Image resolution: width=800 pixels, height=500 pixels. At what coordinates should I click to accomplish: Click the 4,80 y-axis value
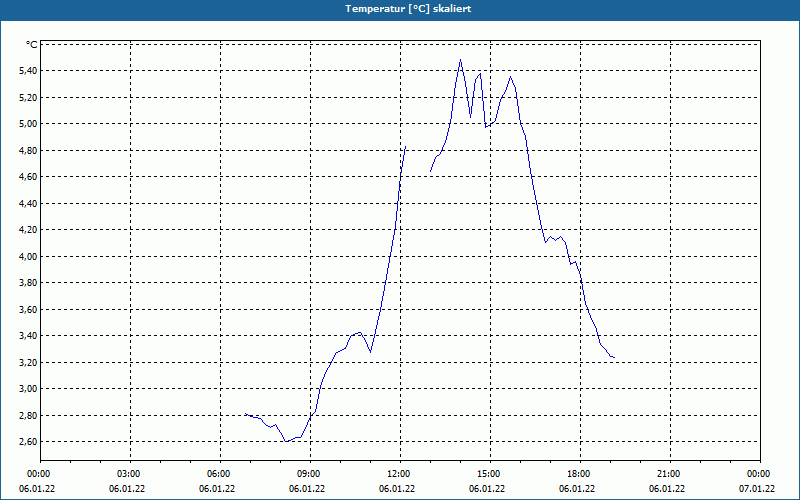pos(28,151)
